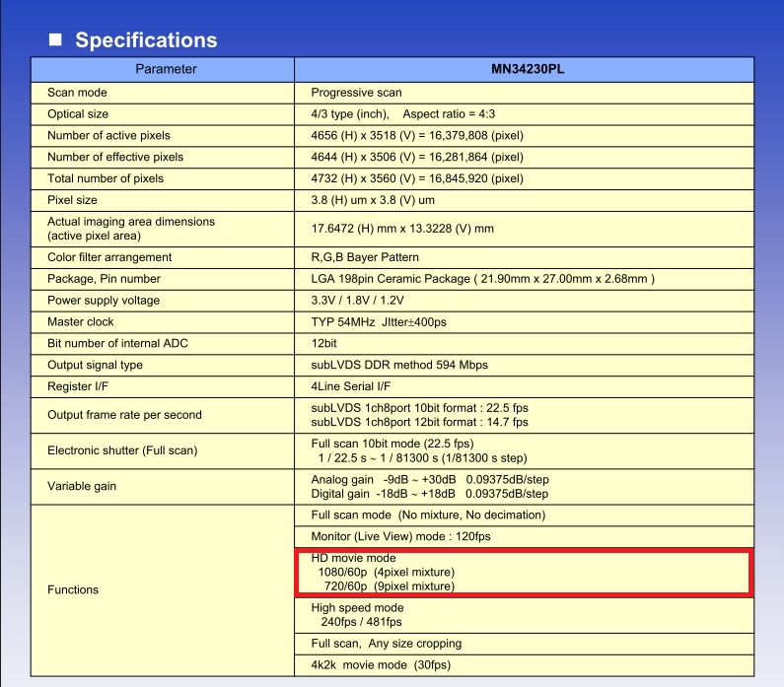Select Bit number of internal ADC label
784x687 pixels.
pyautogui.click(x=117, y=343)
